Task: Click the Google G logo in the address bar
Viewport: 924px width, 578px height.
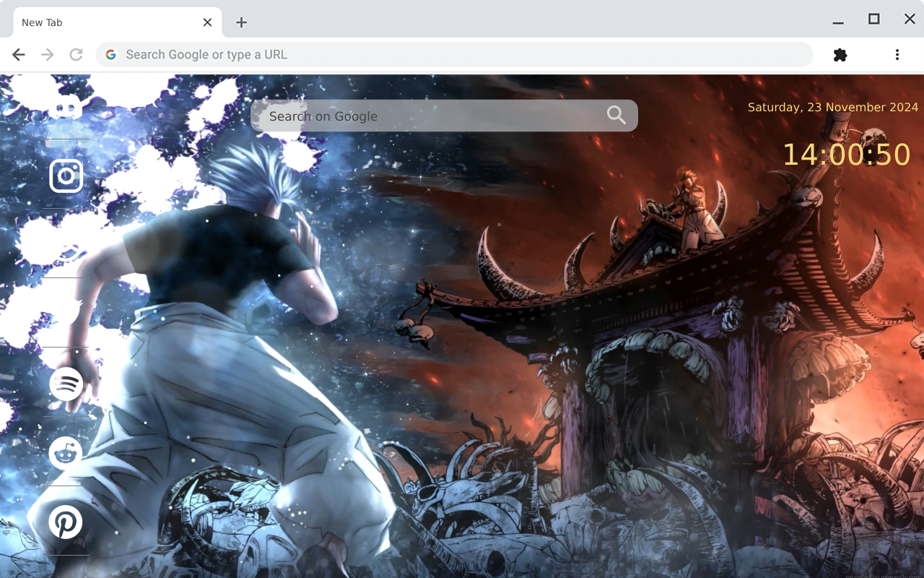Action: (110, 54)
